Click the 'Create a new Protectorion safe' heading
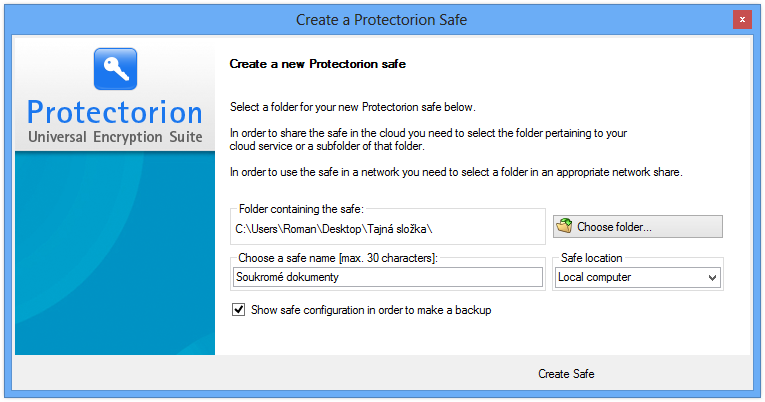 318,64
